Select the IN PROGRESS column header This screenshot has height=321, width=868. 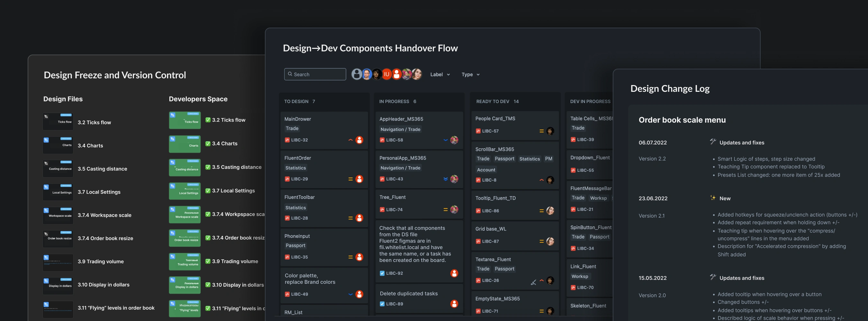pos(394,101)
